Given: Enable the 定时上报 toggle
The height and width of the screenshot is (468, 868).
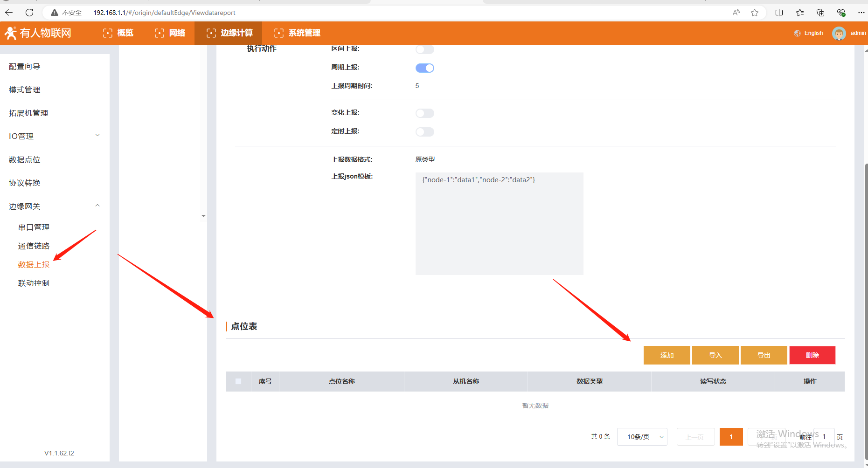Looking at the screenshot, I should point(424,132).
